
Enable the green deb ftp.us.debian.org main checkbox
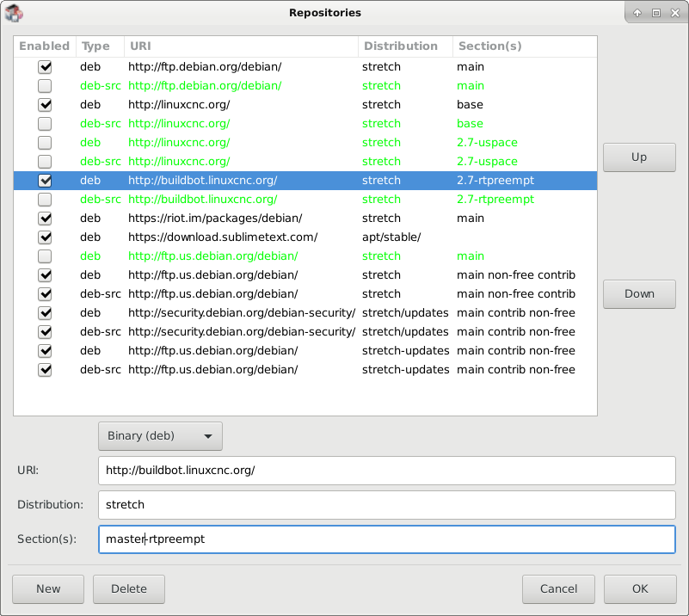coord(45,256)
